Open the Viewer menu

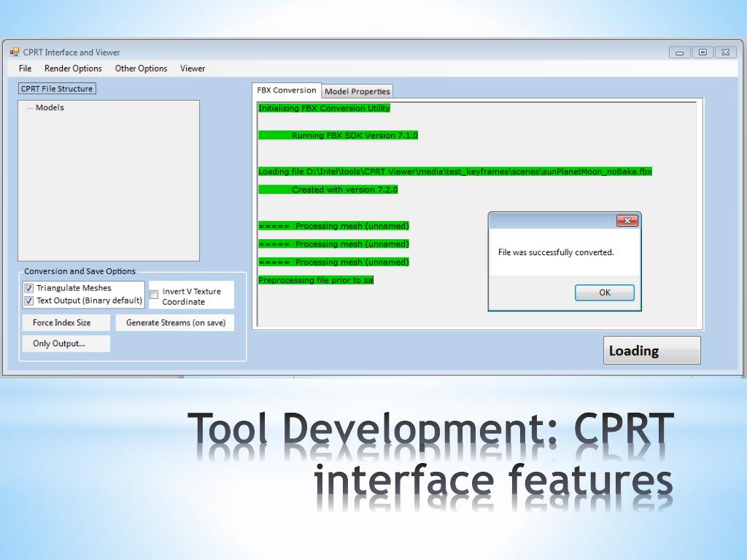tap(193, 69)
